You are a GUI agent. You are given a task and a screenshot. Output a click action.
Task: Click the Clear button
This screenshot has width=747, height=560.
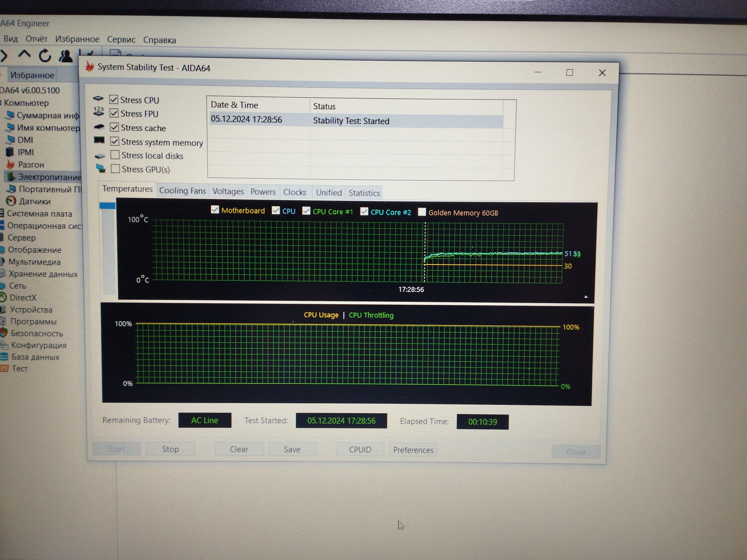tap(239, 449)
